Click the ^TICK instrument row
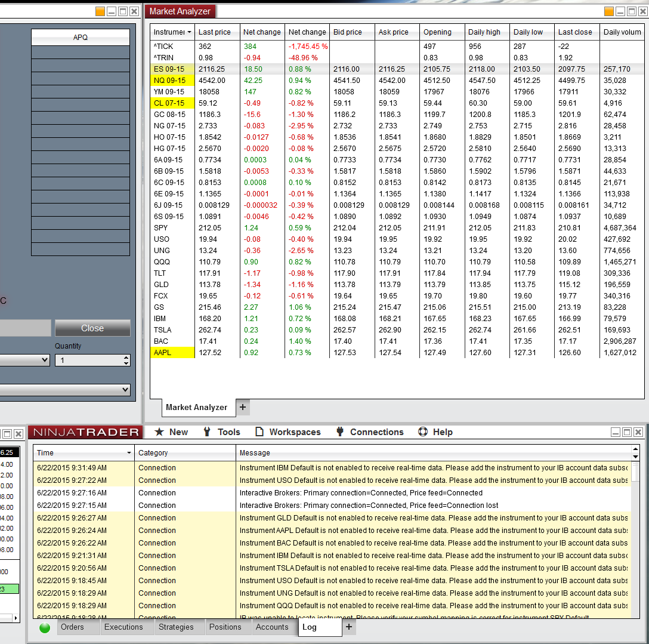649x644 pixels. point(397,47)
